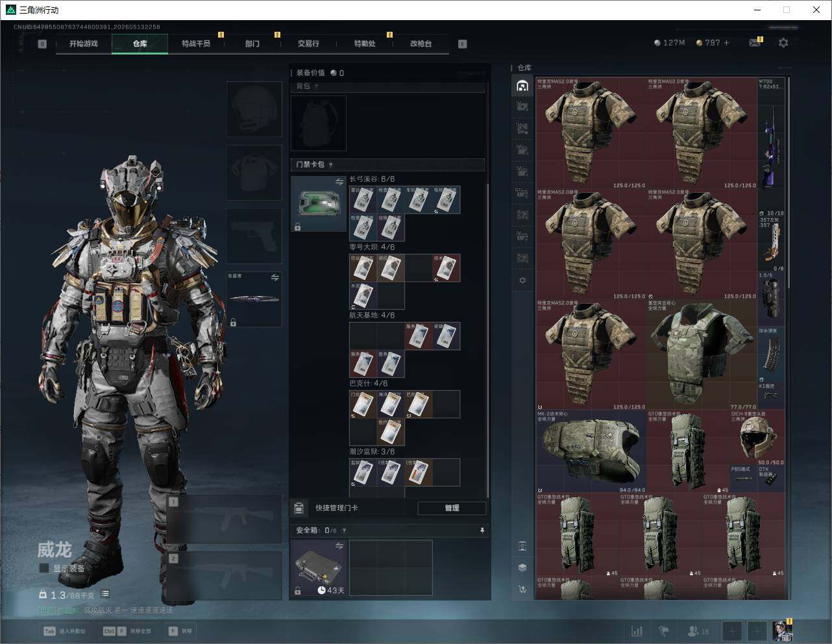Viewport: 832px width, 644px height.
Task: Click the 航天基地: 4/6 keycard heading
Action: click(372, 316)
